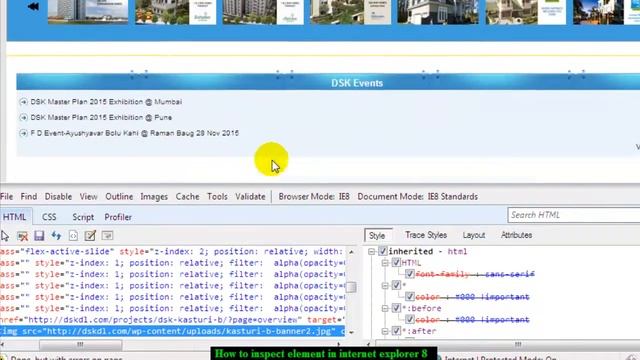640x360 pixels.
Task: Open Browser Mode: IE8 menu
Action: tap(314, 196)
